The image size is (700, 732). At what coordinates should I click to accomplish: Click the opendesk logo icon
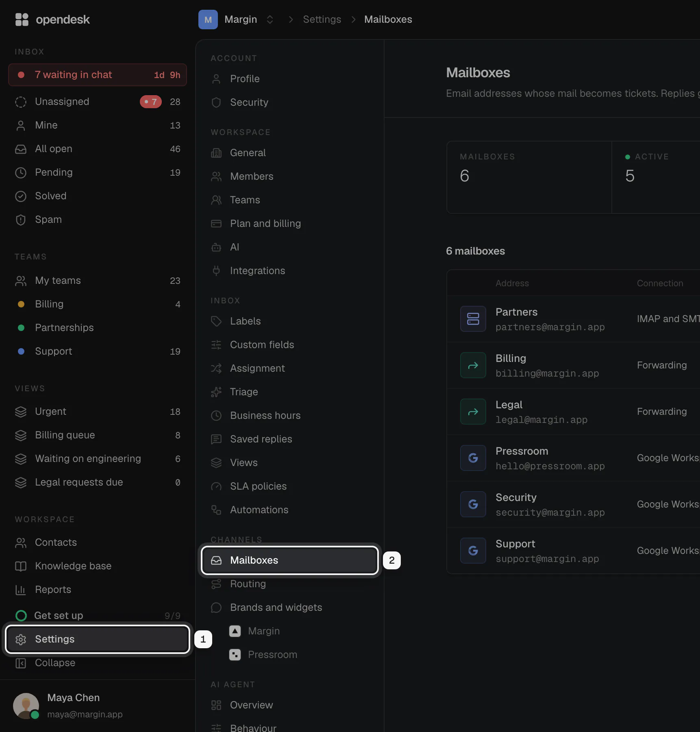click(22, 20)
